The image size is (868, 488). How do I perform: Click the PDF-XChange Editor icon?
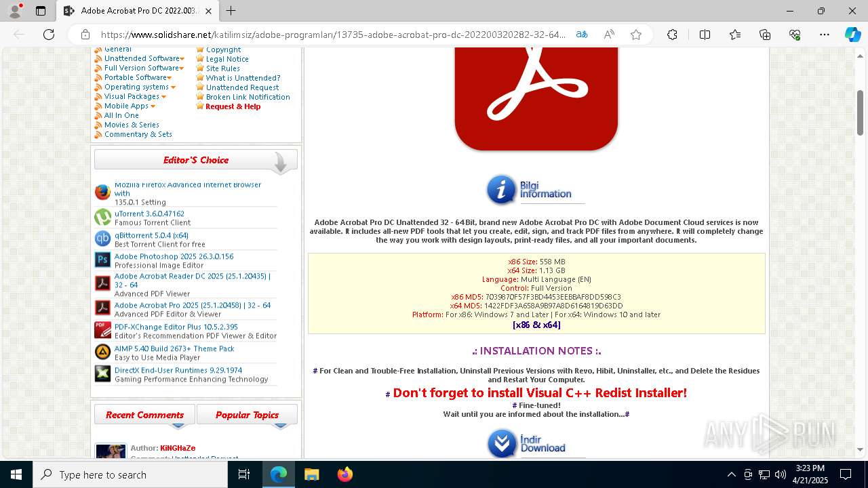(x=102, y=330)
